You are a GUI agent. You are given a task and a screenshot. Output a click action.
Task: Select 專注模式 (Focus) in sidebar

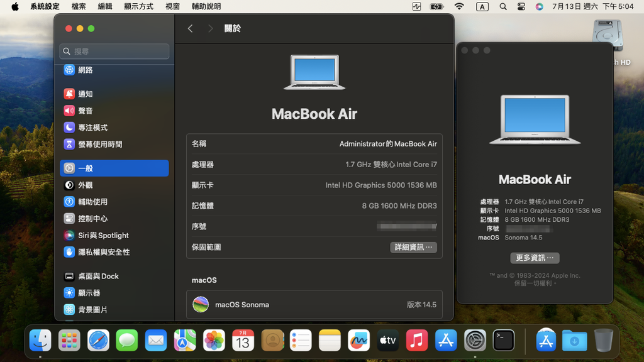[x=114, y=128]
